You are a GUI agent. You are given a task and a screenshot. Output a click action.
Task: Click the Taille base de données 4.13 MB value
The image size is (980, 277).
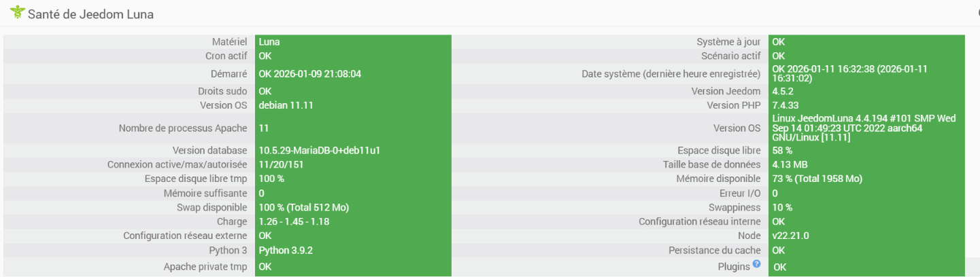(x=790, y=164)
